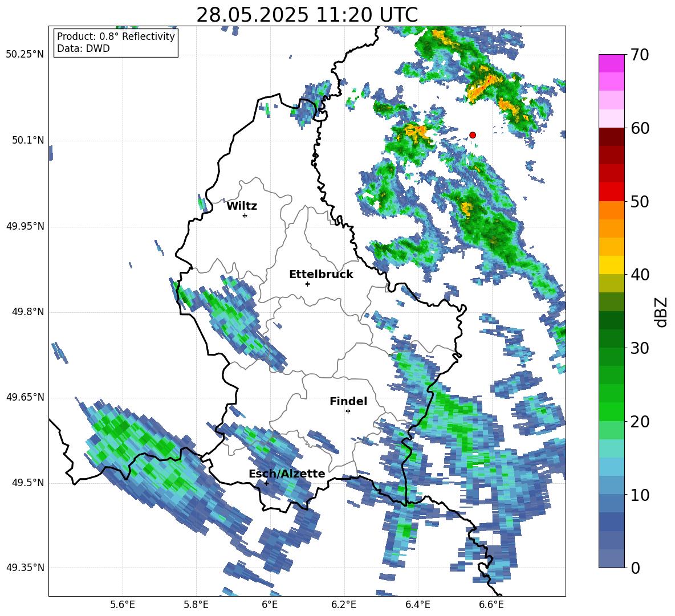Click the colorbar tick label 40
The width and height of the screenshot is (675, 616).
(640, 275)
